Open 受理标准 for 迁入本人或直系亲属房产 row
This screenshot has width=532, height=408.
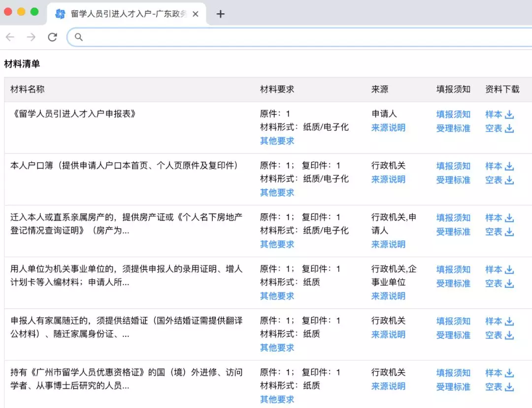(453, 232)
